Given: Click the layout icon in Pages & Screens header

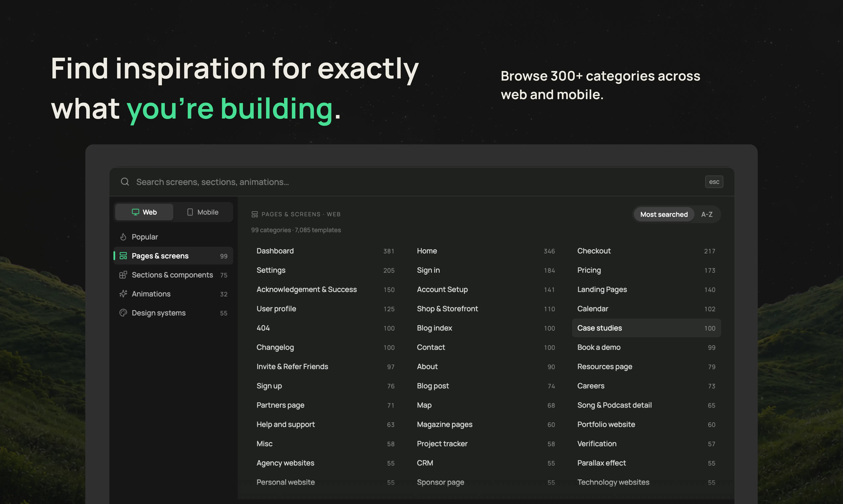Looking at the screenshot, I should [x=255, y=214].
